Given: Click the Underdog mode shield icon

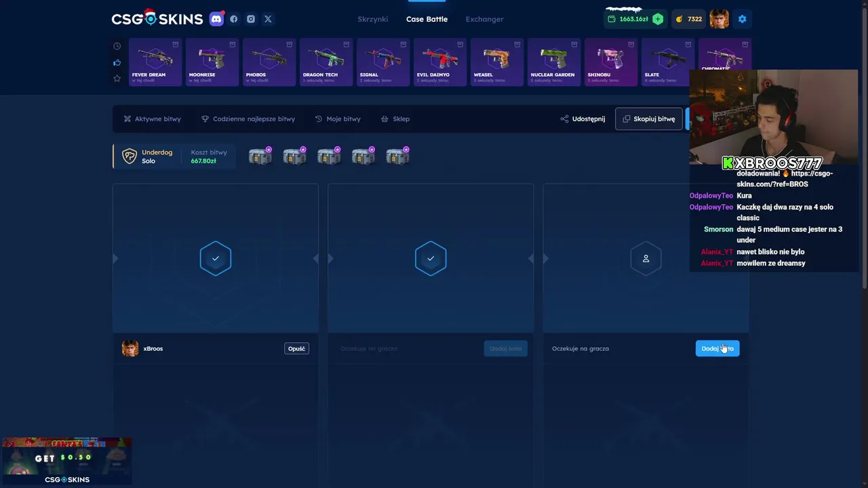Looking at the screenshot, I should coord(130,157).
